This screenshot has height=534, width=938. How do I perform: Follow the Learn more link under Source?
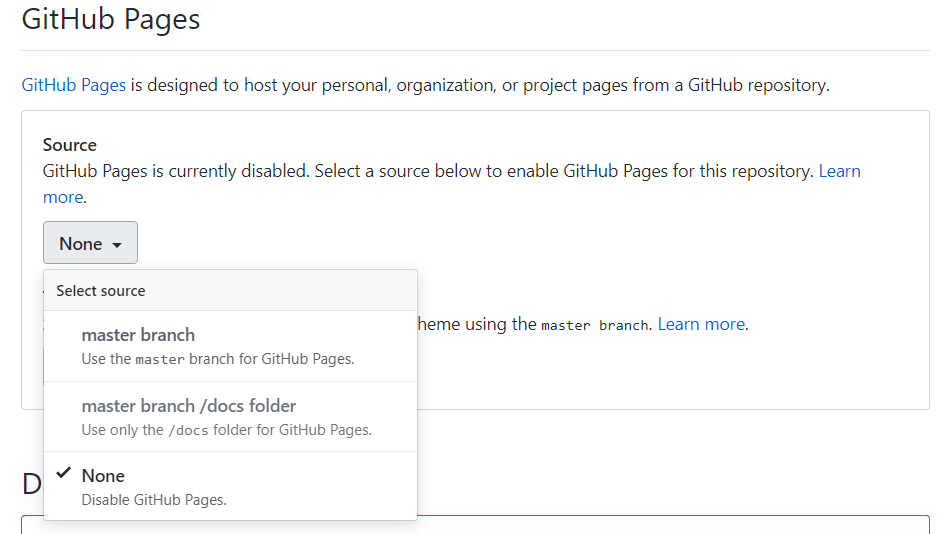839,171
